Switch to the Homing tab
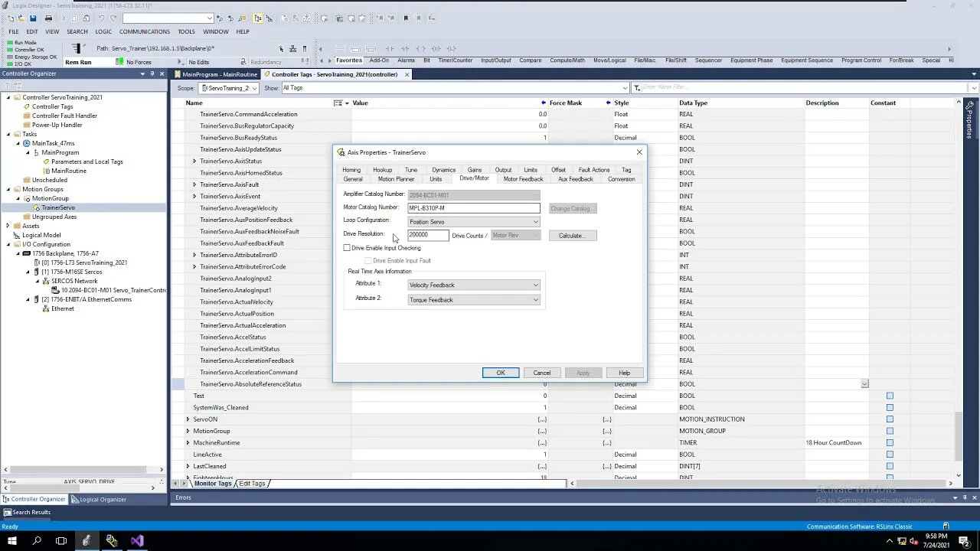The image size is (980, 551). coord(351,170)
